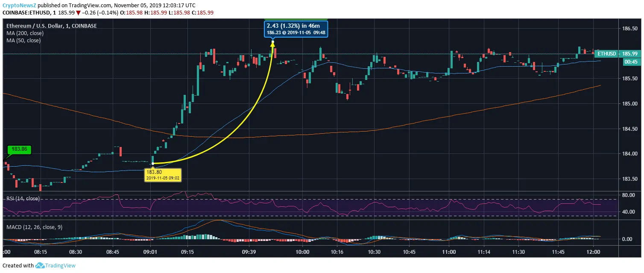Viewport: 644px width, 273px height.
Task: Click the 10:45 time axis label
Action: coord(409,252)
